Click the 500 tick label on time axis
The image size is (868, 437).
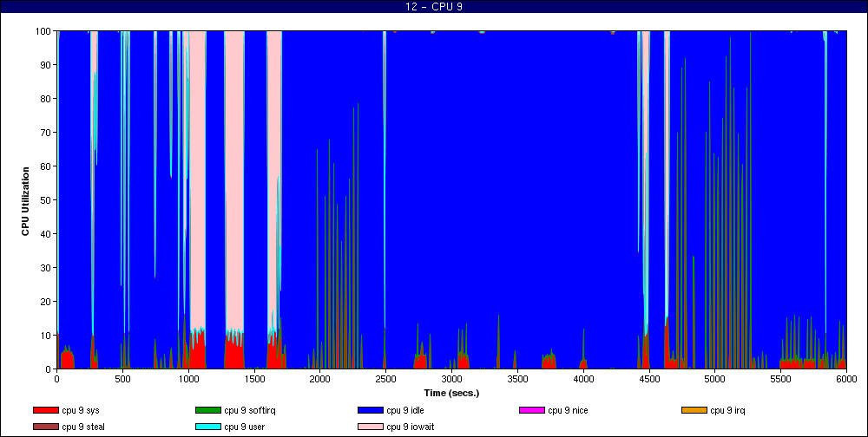tap(122, 379)
